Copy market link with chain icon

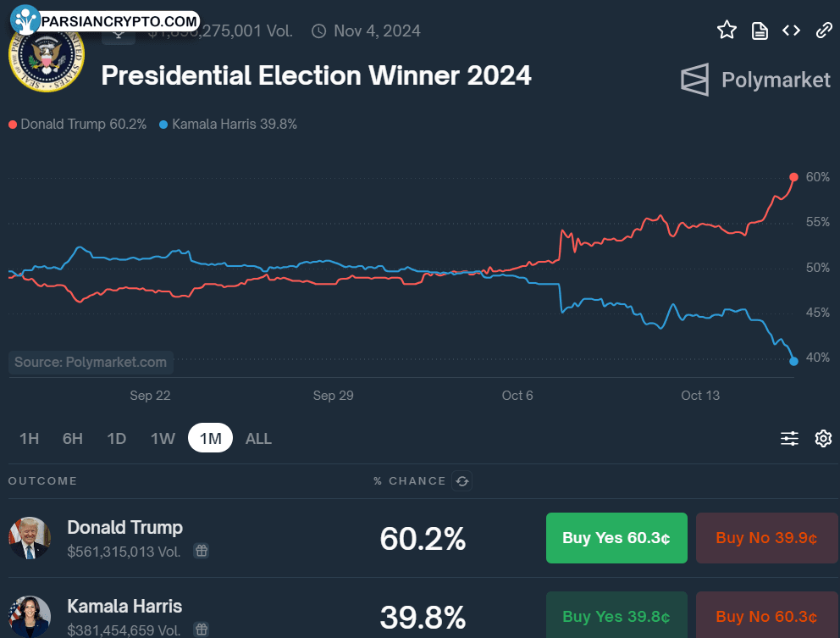coord(823,31)
